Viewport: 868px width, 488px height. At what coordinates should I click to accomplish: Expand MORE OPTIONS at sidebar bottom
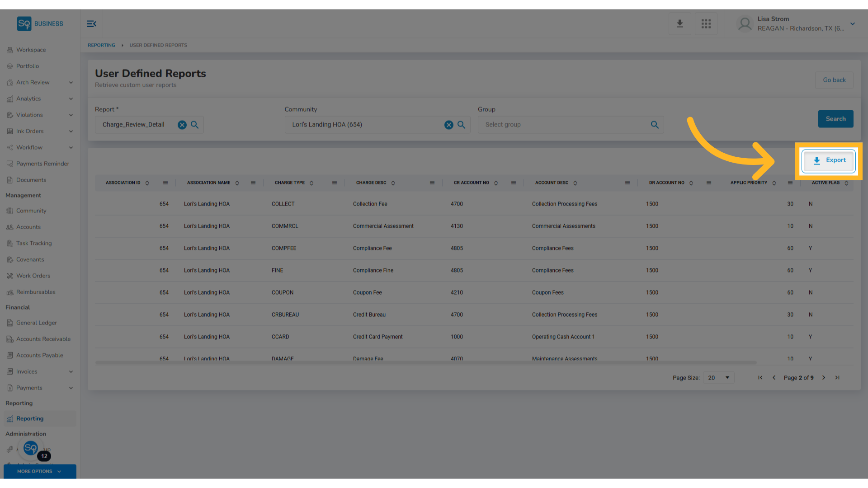(x=40, y=471)
